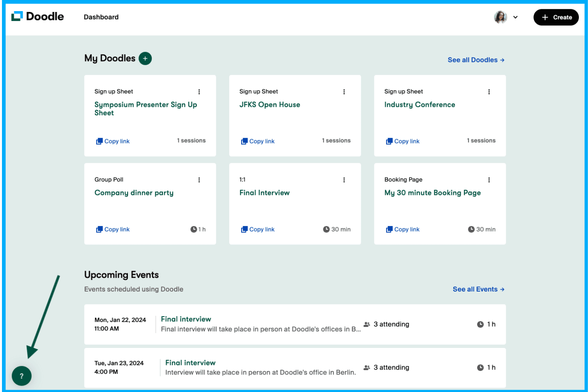Click the "Mon, Jan 22, 2024" date text
The width and height of the screenshot is (588, 392).
(x=120, y=320)
